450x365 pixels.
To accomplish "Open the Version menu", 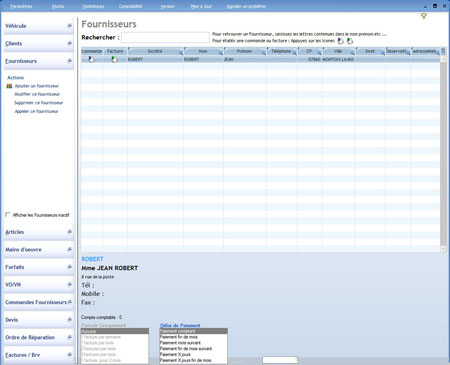I will [168, 6].
